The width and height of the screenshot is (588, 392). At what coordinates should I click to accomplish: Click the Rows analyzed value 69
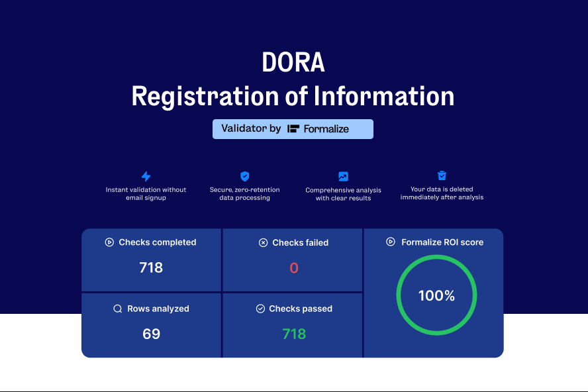coord(151,334)
